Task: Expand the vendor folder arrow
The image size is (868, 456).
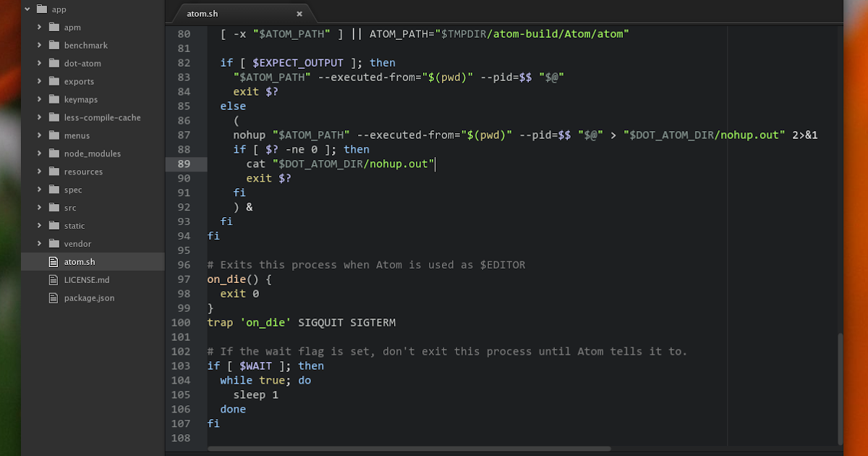Action: coord(40,245)
